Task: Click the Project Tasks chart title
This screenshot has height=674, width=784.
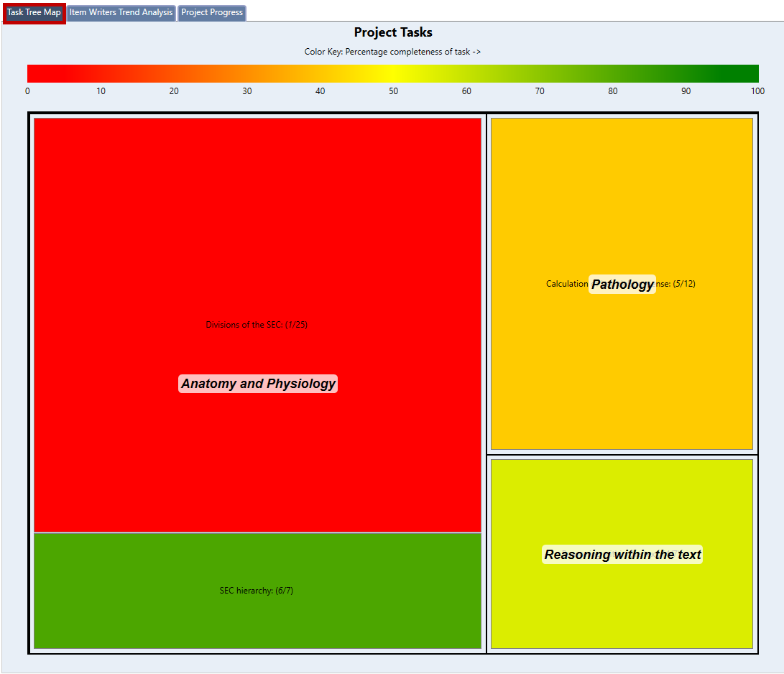Action: click(393, 32)
